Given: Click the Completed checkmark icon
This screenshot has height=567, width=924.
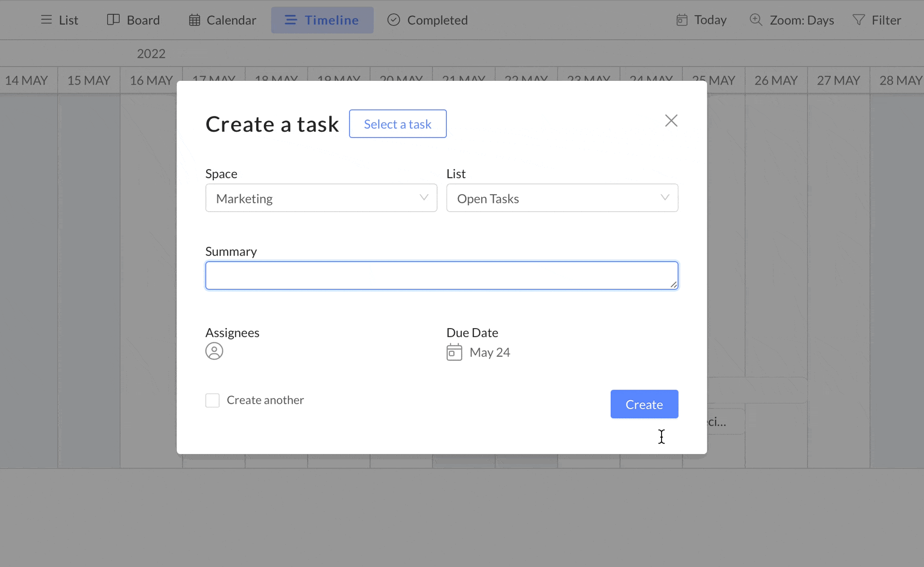Looking at the screenshot, I should coord(394,20).
